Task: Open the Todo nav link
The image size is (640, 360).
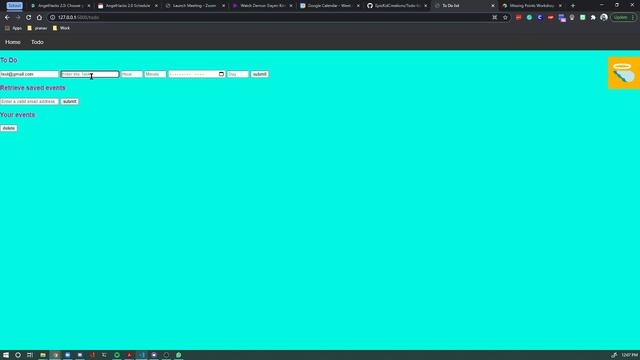Action: click(x=37, y=42)
